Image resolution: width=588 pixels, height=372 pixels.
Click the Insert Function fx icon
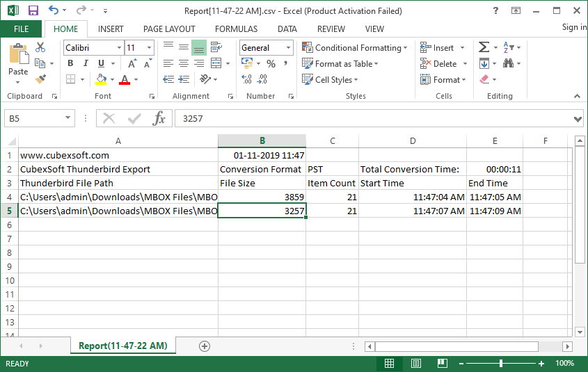pos(159,118)
